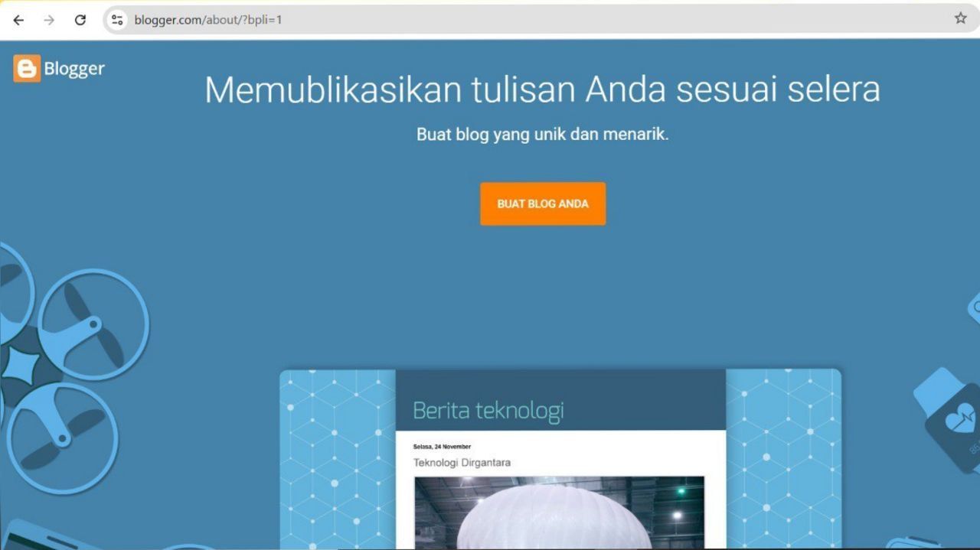
Task: Click the Teknologi Dirgantara post title
Action: (x=462, y=463)
